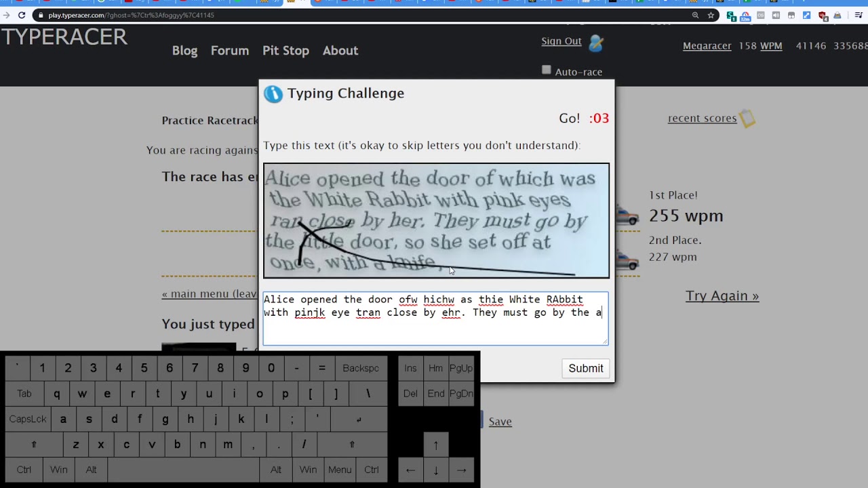The width and height of the screenshot is (868, 488).
Task: Click the Megaracer profile link
Action: point(707,46)
